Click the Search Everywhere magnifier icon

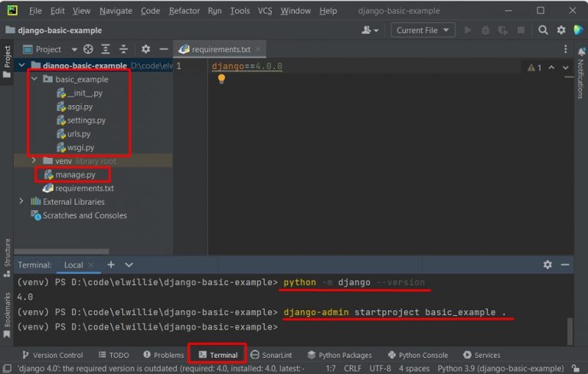pos(543,30)
